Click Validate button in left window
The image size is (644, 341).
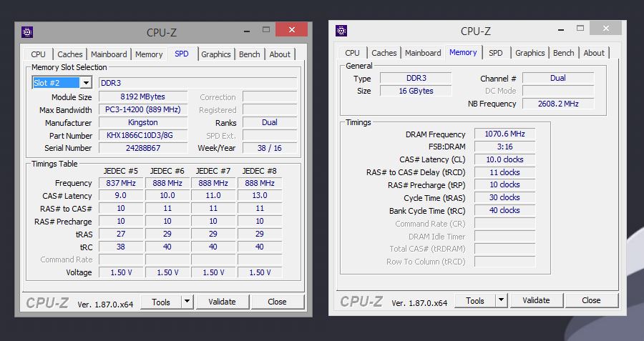[223, 302]
